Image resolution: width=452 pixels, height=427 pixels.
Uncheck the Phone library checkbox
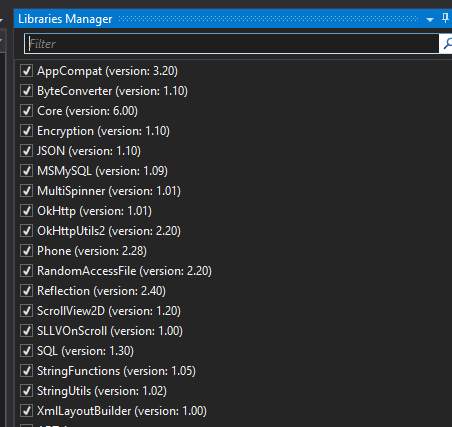(x=26, y=251)
